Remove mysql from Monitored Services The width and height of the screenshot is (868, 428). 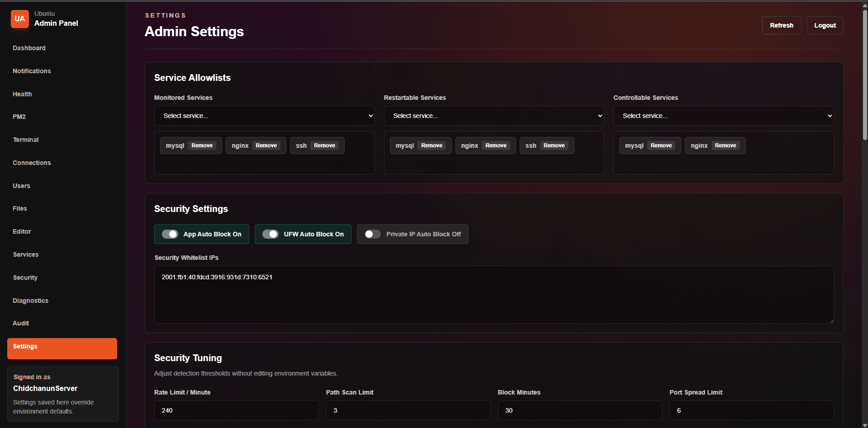(202, 146)
